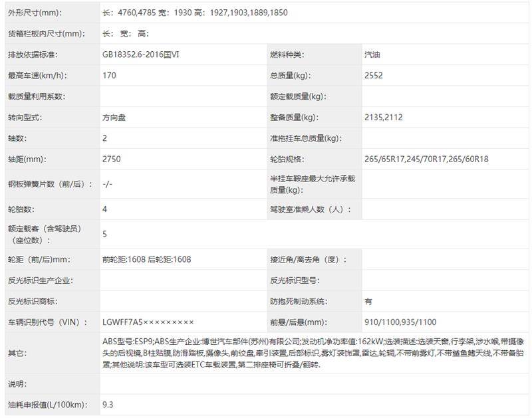532x418 pixels.
Task: Click the 反光标识生产企业 label
Action: [41, 280]
